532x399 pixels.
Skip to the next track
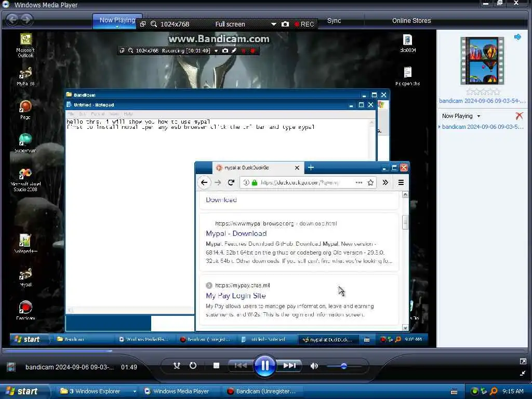[289, 366]
